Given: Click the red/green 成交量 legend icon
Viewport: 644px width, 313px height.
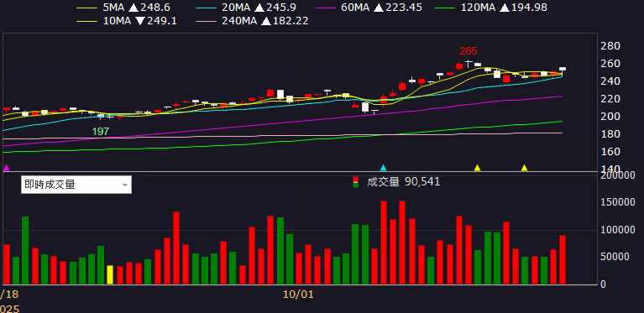Looking at the screenshot, I should [356, 182].
